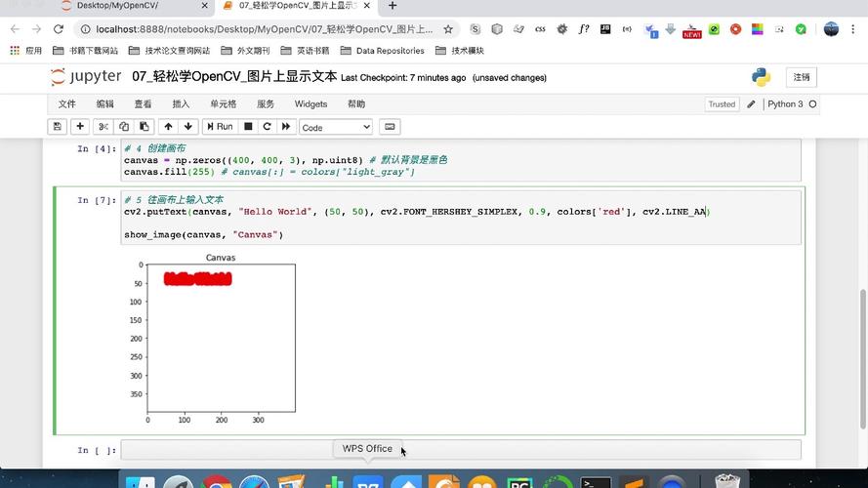Open the 技术模块 bookmark folder
868x488 pixels.
460,51
